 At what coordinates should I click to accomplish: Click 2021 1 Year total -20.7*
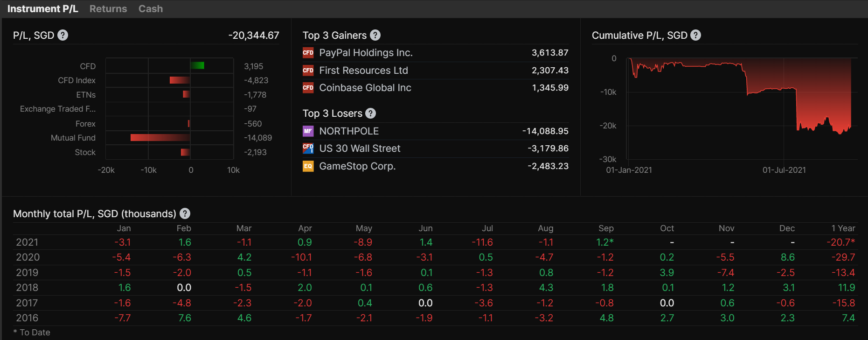click(841, 242)
